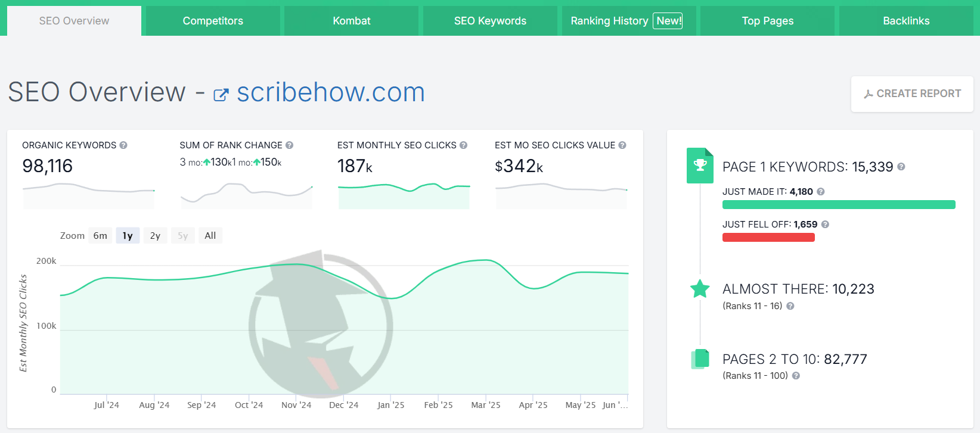
Task: Click the star icon for Almost There
Action: click(700, 289)
